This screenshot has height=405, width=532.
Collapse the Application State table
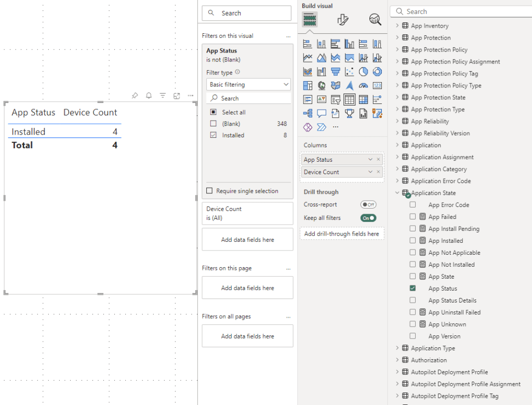[x=397, y=193]
